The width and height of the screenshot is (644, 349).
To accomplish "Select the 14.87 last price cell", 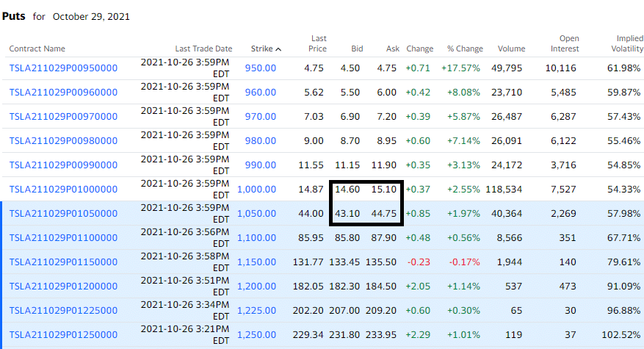I will (311, 189).
